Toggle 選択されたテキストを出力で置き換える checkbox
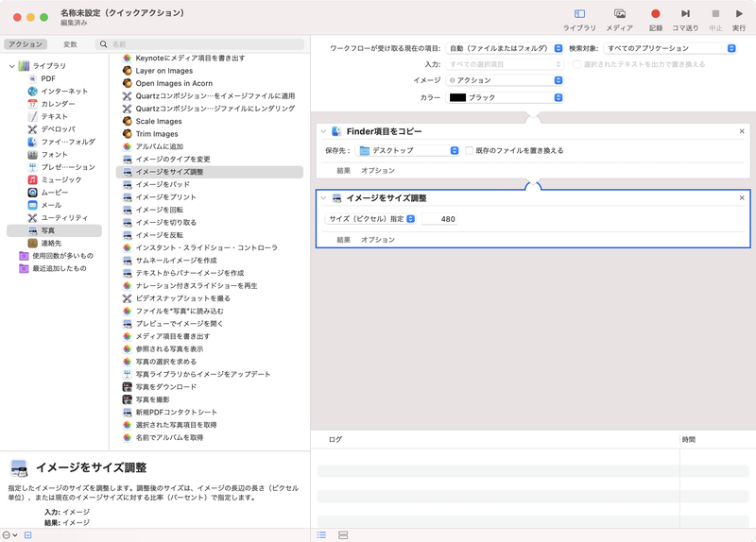Screen dimensions: 756x542 tap(576, 64)
